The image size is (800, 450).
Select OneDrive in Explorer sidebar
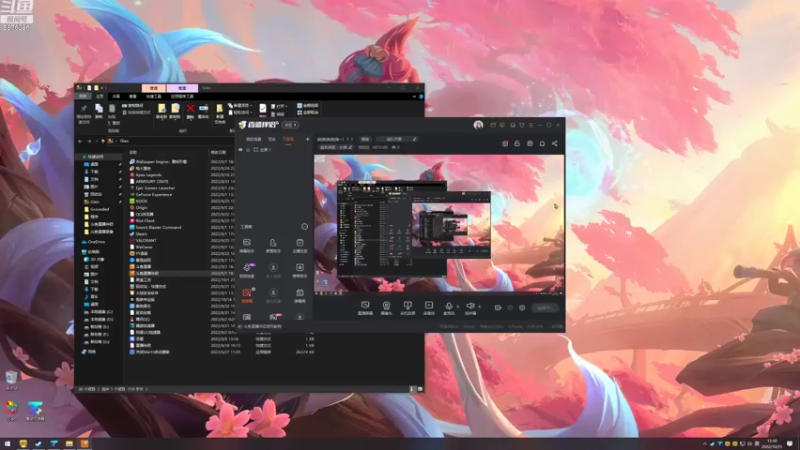96,242
